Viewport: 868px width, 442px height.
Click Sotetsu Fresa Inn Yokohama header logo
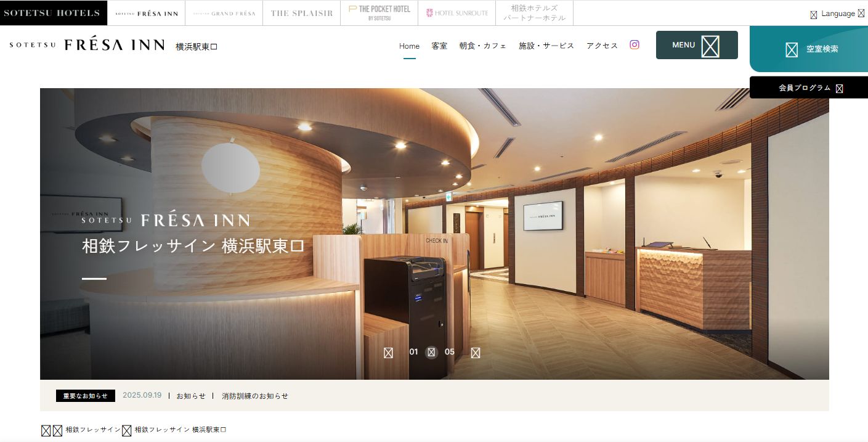(x=113, y=46)
